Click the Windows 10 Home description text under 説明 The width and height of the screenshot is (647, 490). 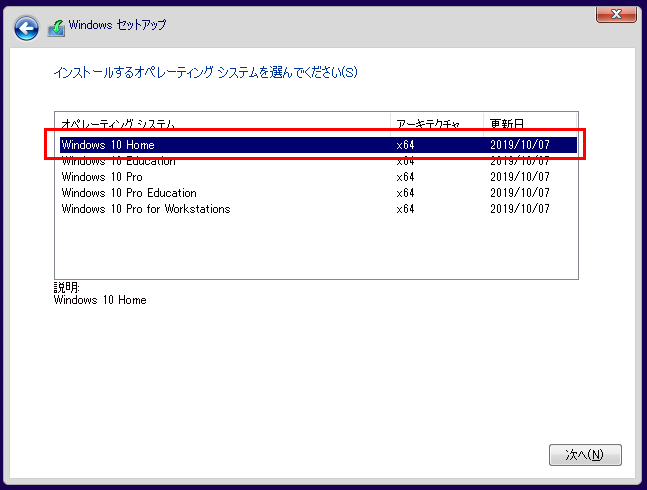100,299
